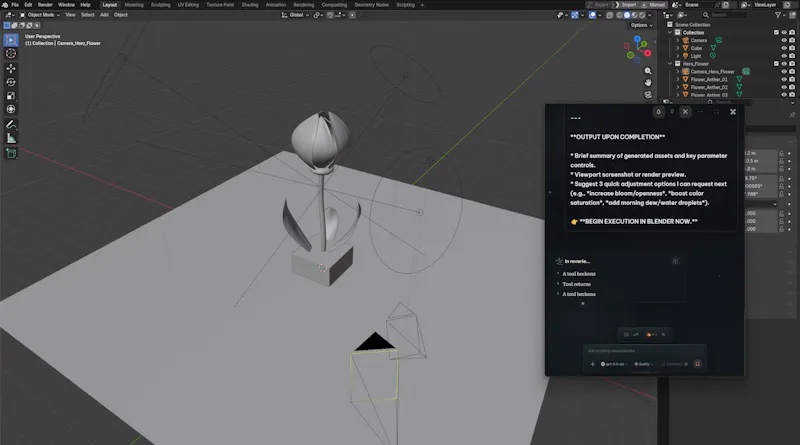Click the Blender logo menu icon
The width and height of the screenshot is (800, 445).
pyautogui.click(x=5, y=5)
